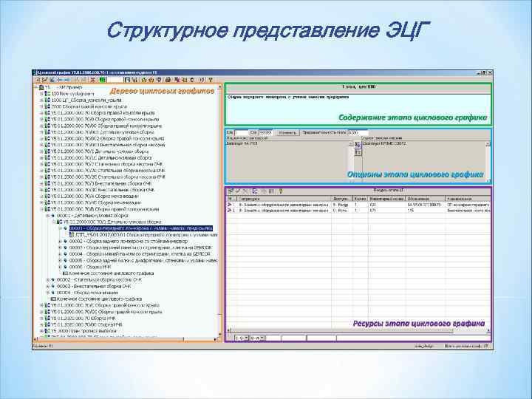532x399 pixels.
Task: Collapse the selected '00001 - Сборка переднего лонжерона' stage
Action: [x=61, y=228]
